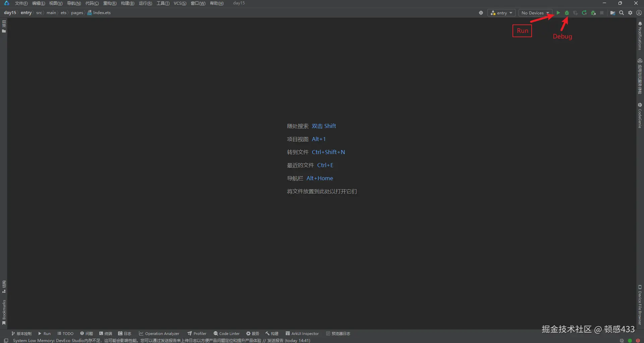Click the muted crossed-out status icon
The height and width of the screenshot is (343, 644).
click(x=622, y=340)
